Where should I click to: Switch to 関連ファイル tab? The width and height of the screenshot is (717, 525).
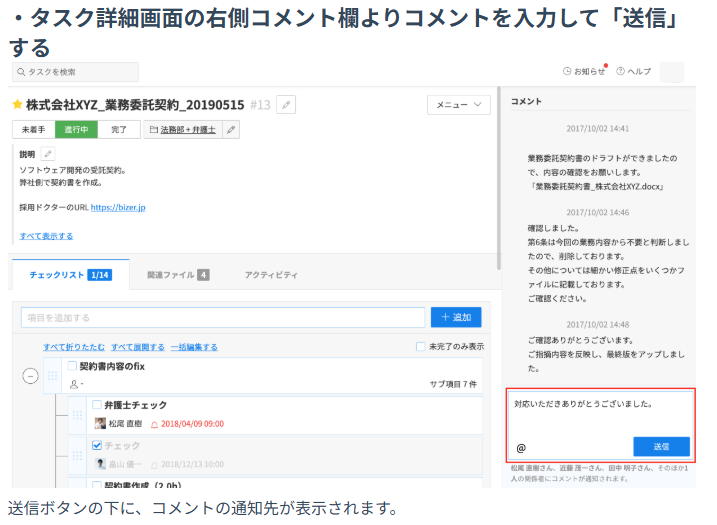click(178, 275)
